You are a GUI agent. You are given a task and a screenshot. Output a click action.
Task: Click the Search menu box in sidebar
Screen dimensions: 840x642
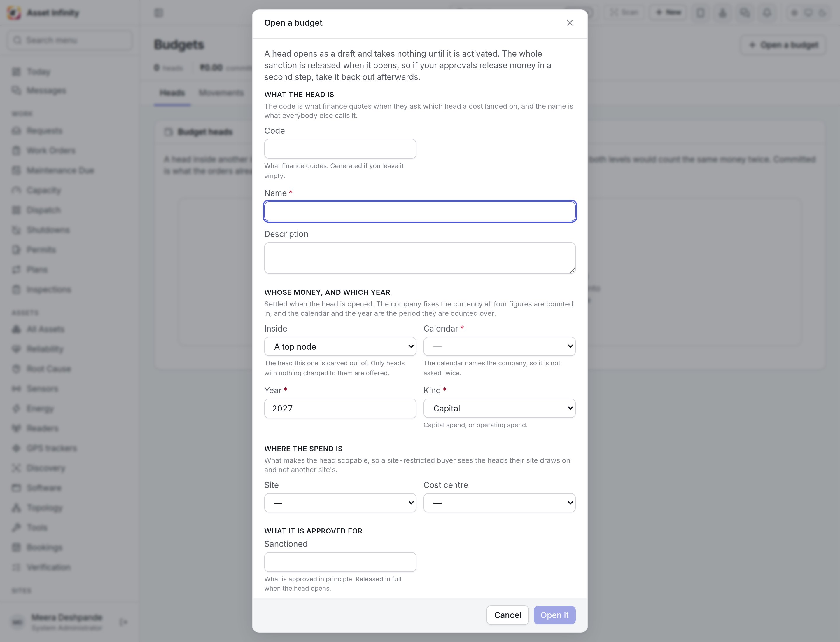pos(70,40)
